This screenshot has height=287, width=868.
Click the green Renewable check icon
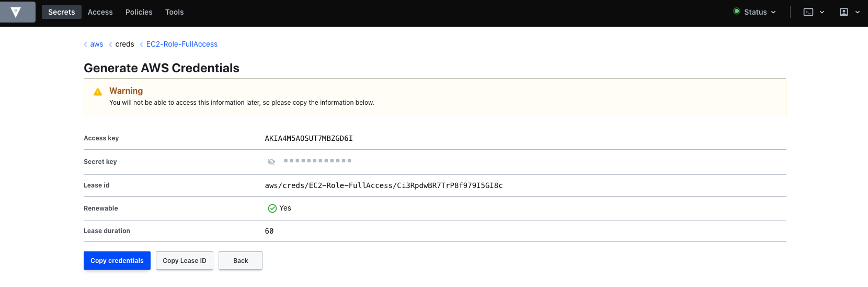[x=272, y=208]
